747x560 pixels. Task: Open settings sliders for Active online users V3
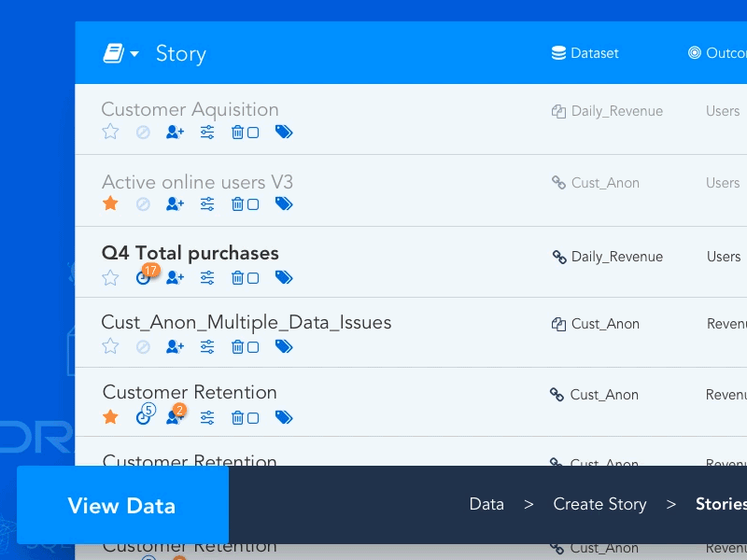coord(207,204)
